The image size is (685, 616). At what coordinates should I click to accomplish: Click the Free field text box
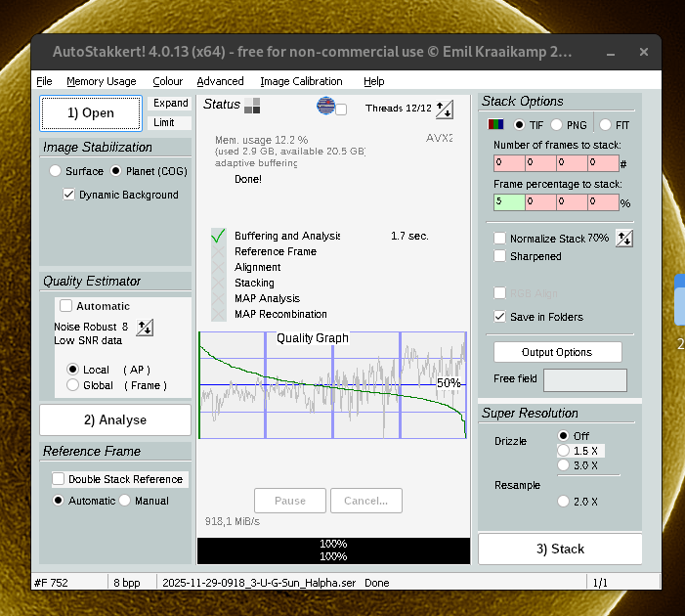point(584,379)
